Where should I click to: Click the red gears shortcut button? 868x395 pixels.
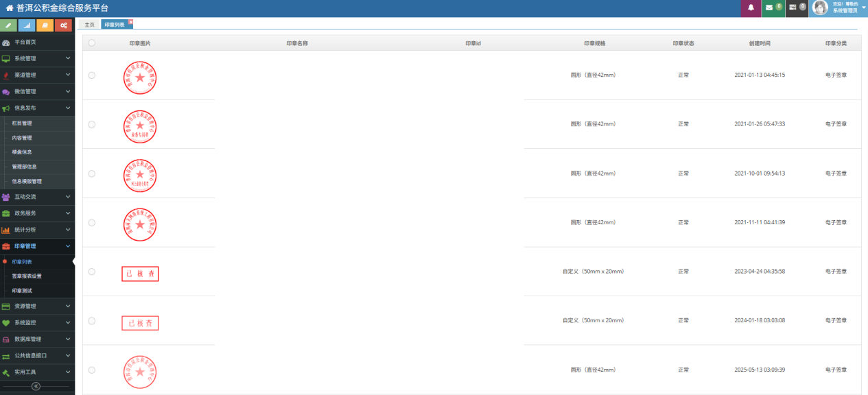(x=63, y=25)
